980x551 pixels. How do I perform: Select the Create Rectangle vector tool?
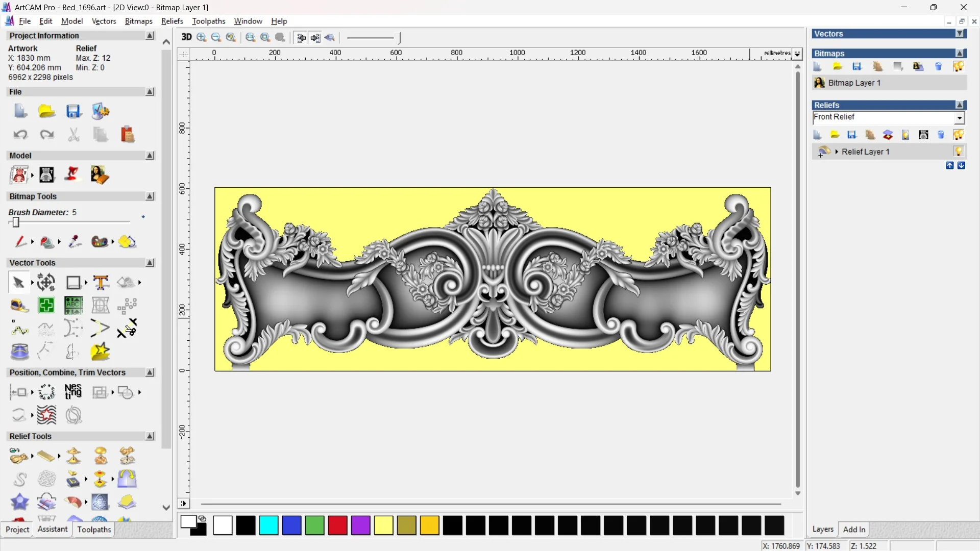(73, 283)
